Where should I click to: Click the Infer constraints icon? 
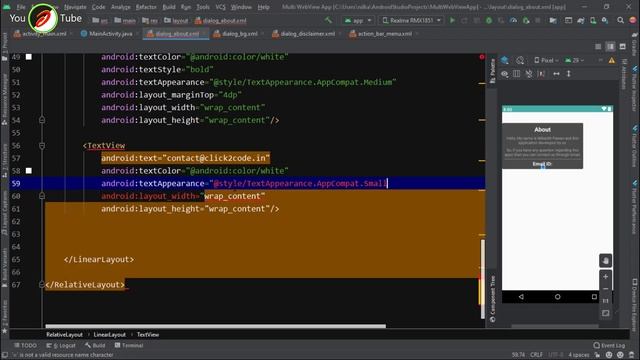(542, 74)
